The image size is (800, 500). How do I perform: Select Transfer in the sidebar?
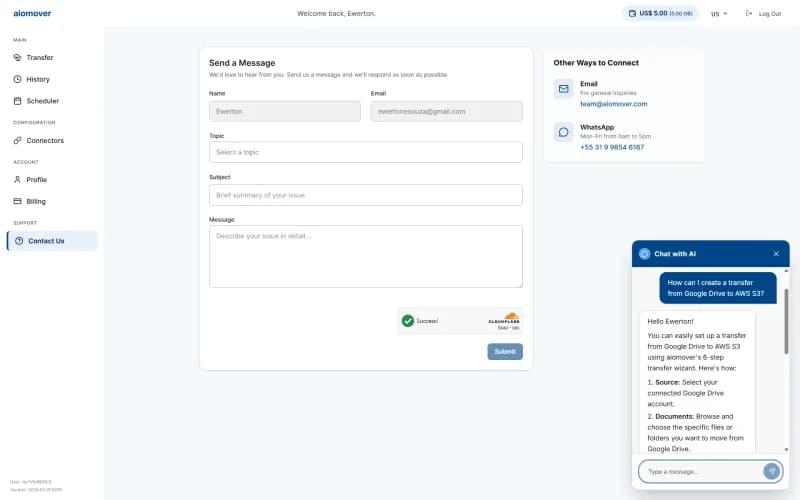click(x=52, y=58)
